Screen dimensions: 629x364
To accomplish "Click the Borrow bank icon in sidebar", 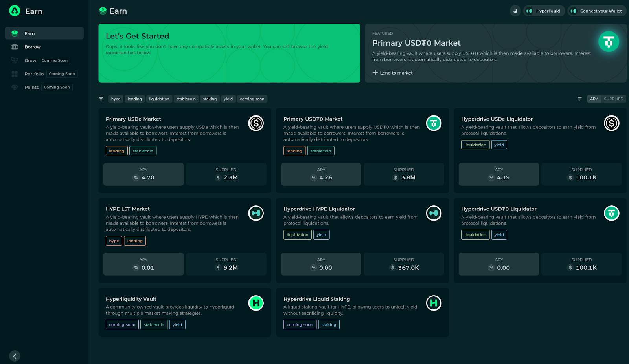I will (x=15, y=47).
